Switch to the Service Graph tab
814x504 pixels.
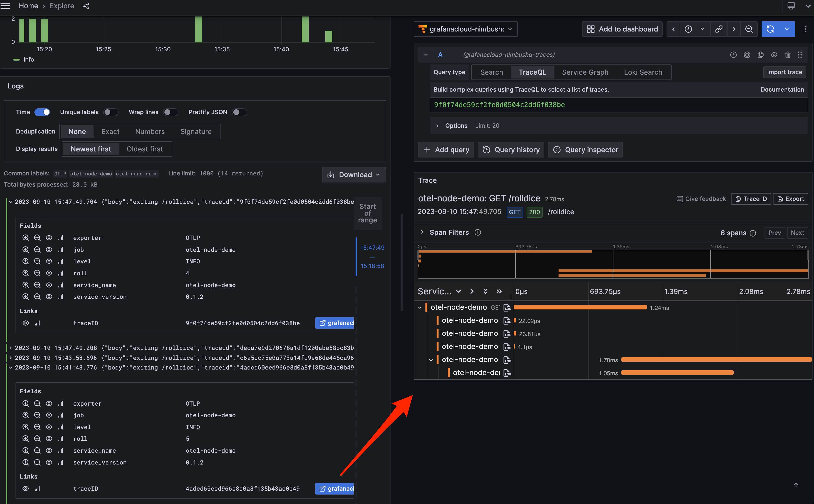(585, 72)
